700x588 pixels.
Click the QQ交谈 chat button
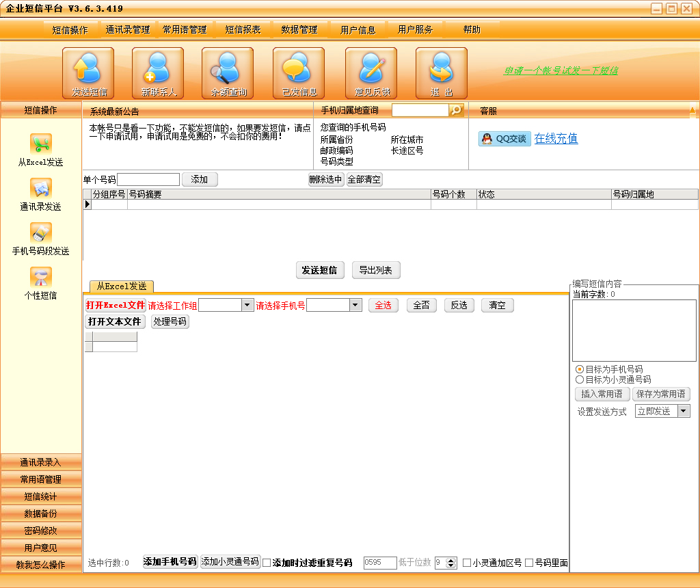tap(505, 139)
